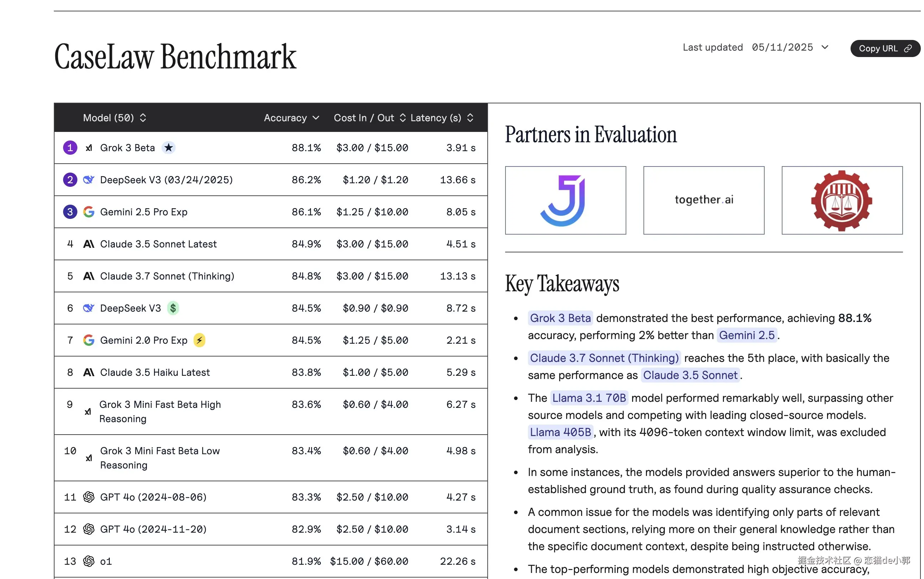
Task: Select the GPT 4o (2024-11-20) table row
Action: (x=271, y=529)
